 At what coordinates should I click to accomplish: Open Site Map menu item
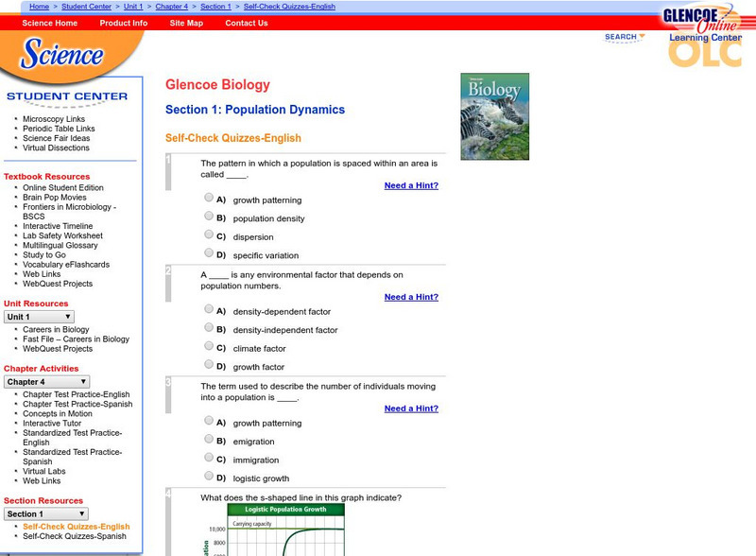(x=186, y=23)
